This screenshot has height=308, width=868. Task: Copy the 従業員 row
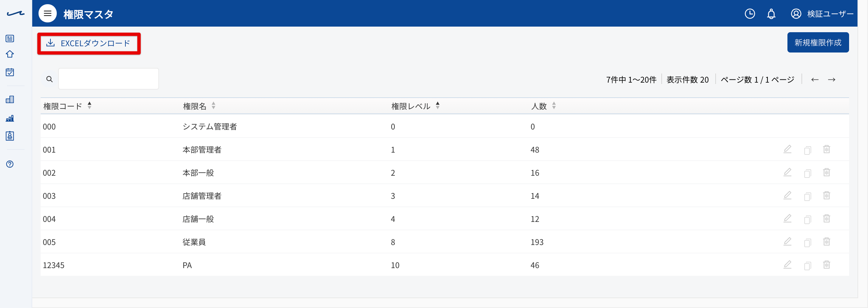pos(807,243)
